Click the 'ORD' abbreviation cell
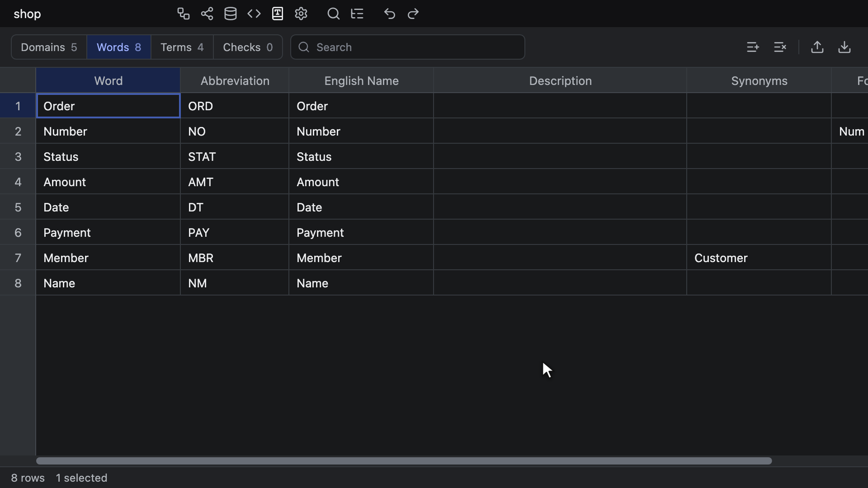 (235, 106)
